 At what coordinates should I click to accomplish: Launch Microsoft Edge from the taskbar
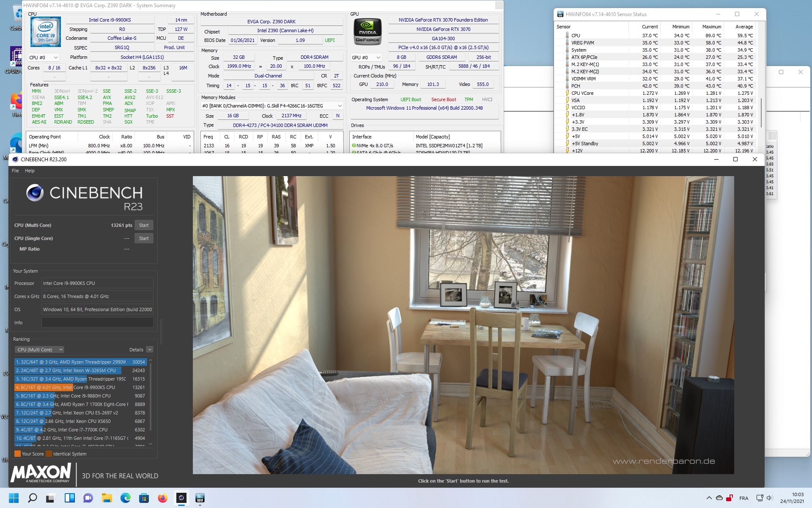(125, 498)
